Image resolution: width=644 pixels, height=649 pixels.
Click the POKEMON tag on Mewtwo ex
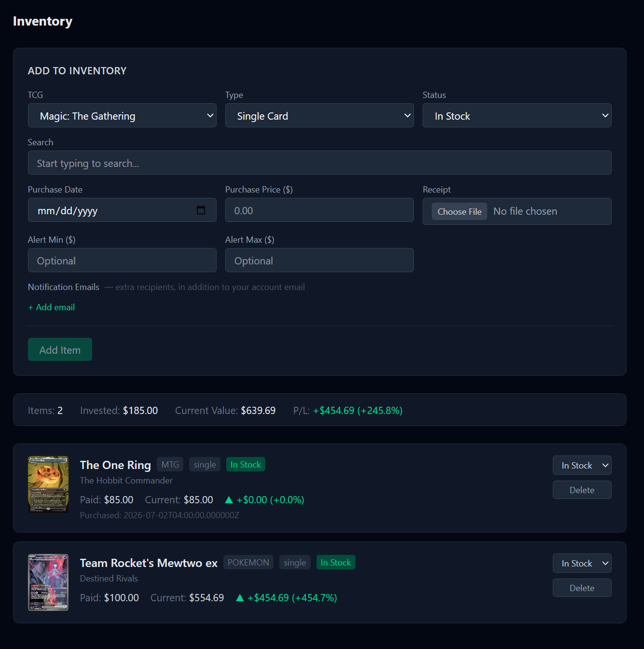pyautogui.click(x=248, y=562)
